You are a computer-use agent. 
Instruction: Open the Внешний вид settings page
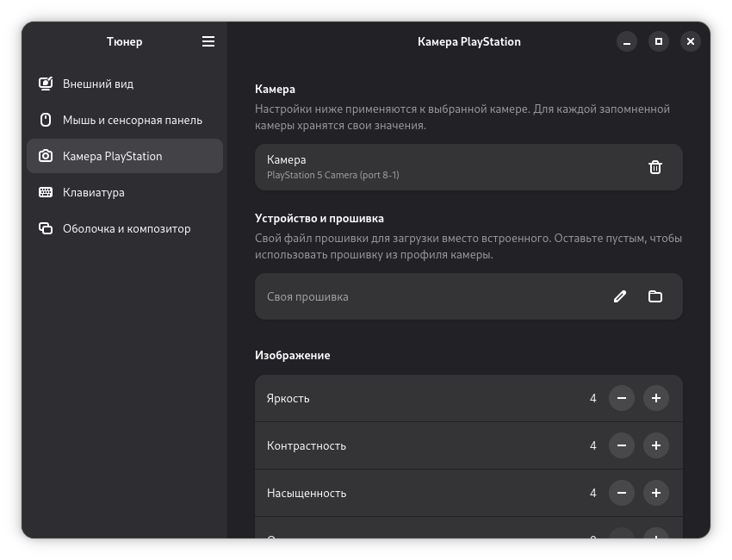click(125, 84)
